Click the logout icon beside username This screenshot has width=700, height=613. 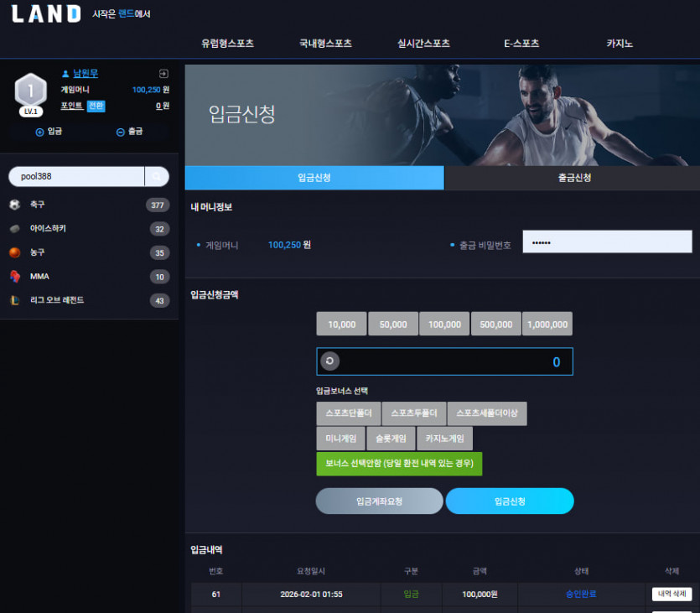click(163, 74)
